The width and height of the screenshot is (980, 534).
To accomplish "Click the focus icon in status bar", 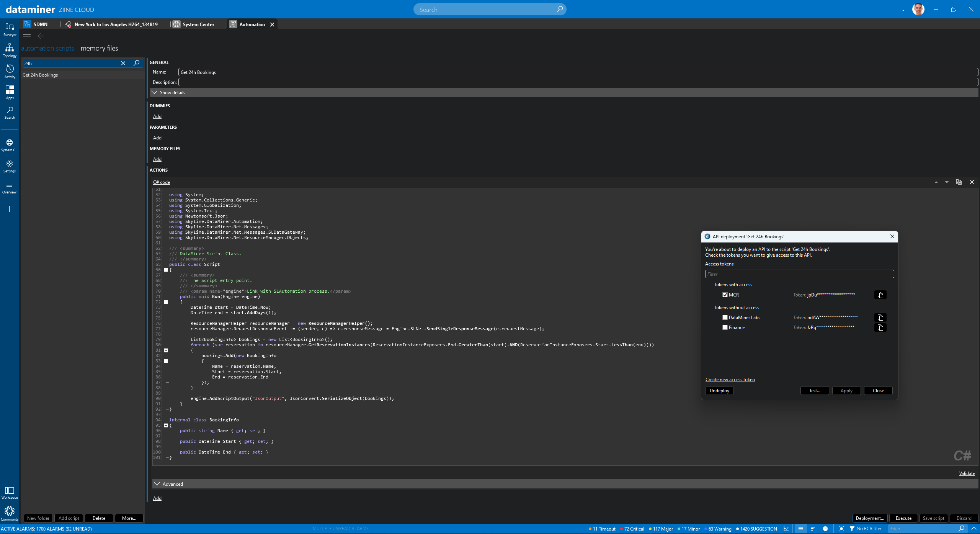I will pos(841,529).
